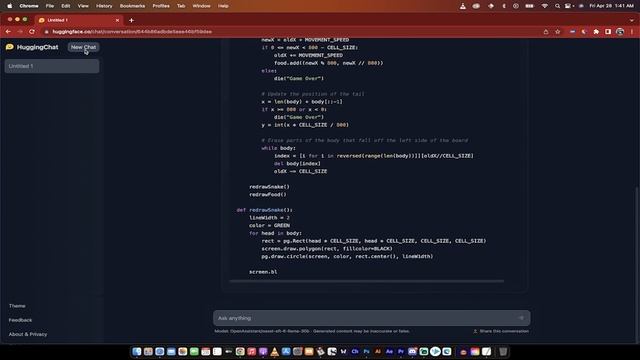The height and width of the screenshot is (360, 640).
Task: Select the Untitled 1 browser tab
Action: [x=78, y=20]
